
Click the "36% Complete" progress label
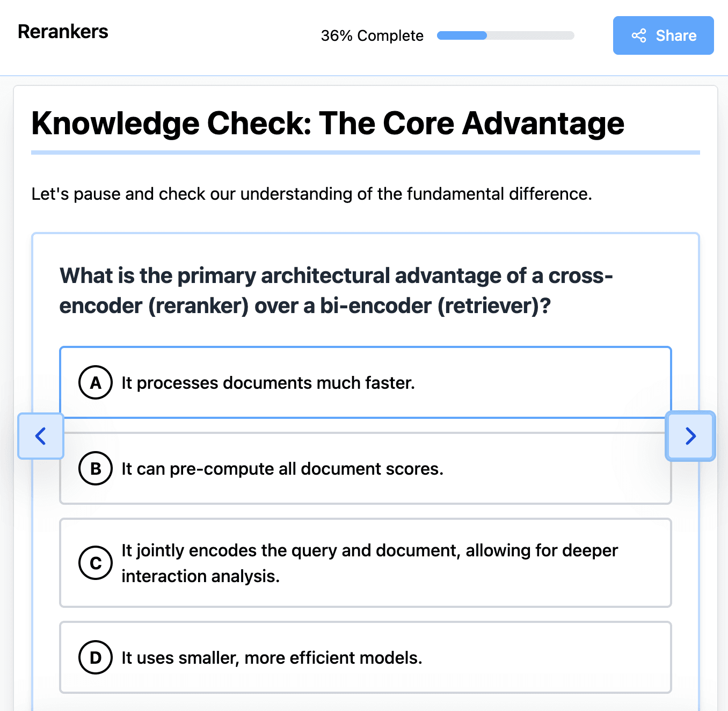click(372, 35)
